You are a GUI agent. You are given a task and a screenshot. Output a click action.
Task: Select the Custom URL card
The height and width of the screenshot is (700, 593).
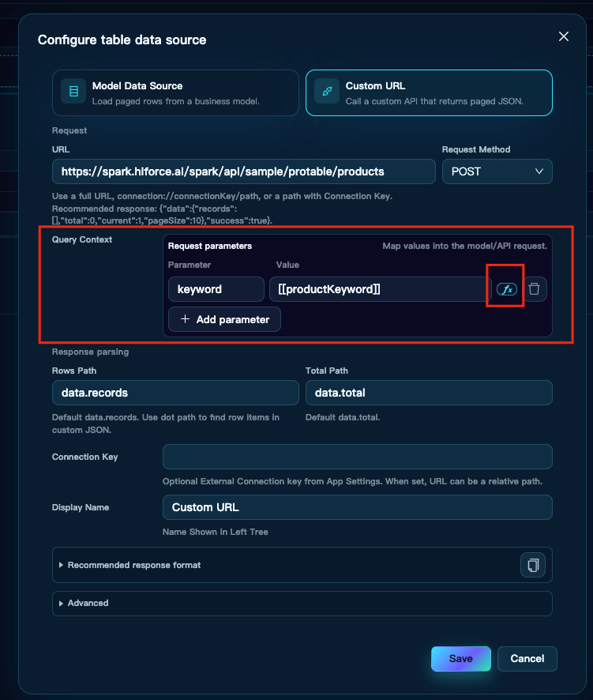coord(429,93)
